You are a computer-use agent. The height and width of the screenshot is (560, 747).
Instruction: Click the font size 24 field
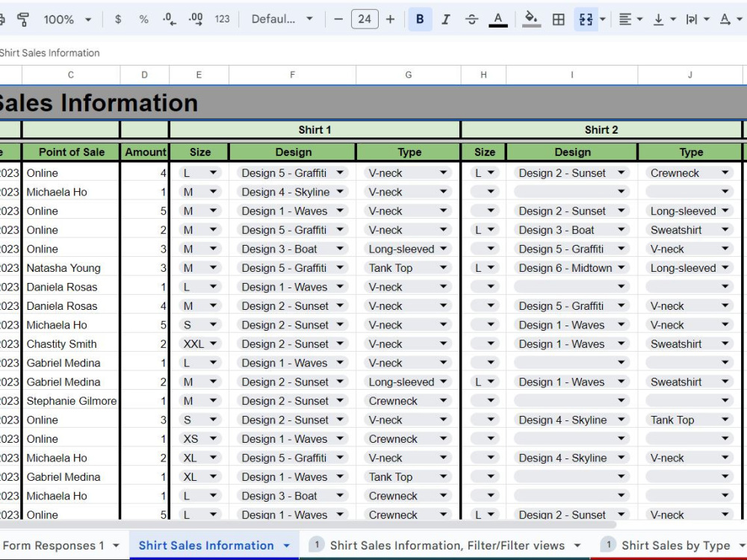tap(365, 19)
